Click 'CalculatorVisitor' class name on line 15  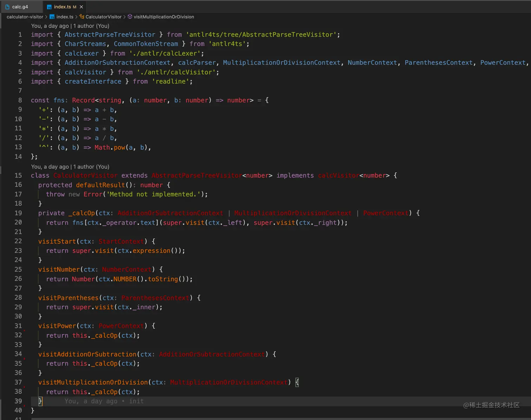pyautogui.click(x=85, y=175)
